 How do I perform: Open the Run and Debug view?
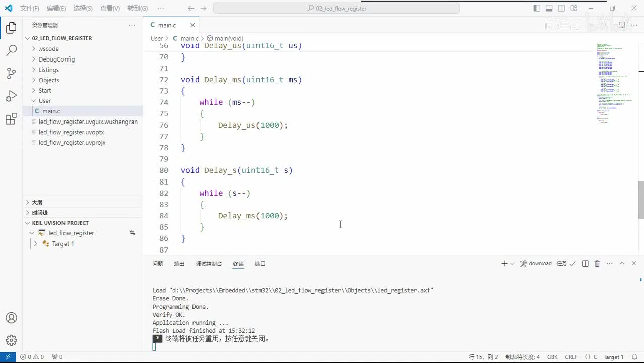(x=11, y=96)
